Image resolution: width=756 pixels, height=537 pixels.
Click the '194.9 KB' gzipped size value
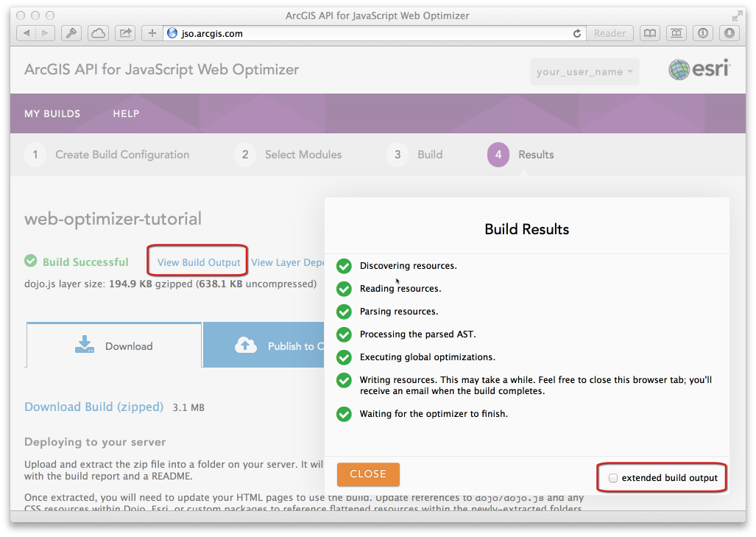pos(130,284)
